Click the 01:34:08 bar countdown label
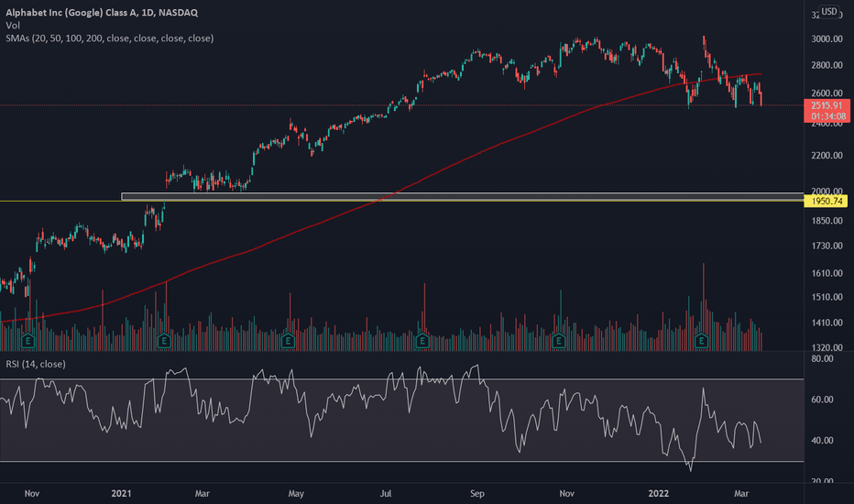 tap(827, 116)
